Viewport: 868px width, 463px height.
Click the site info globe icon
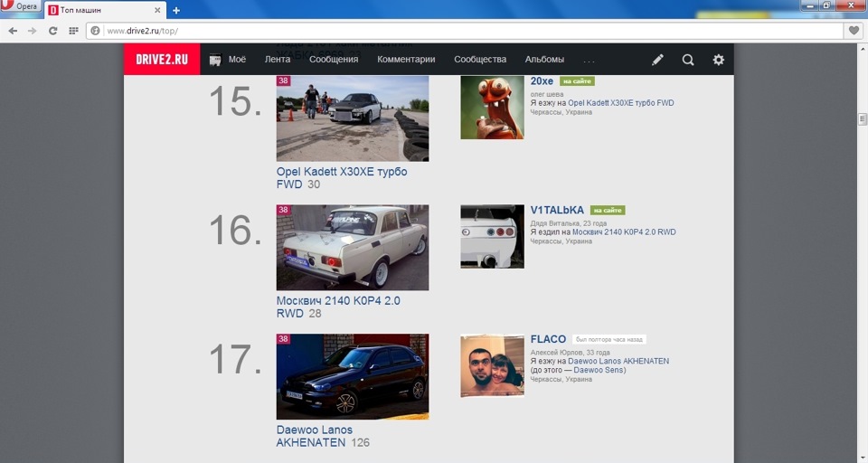(95, 31)
